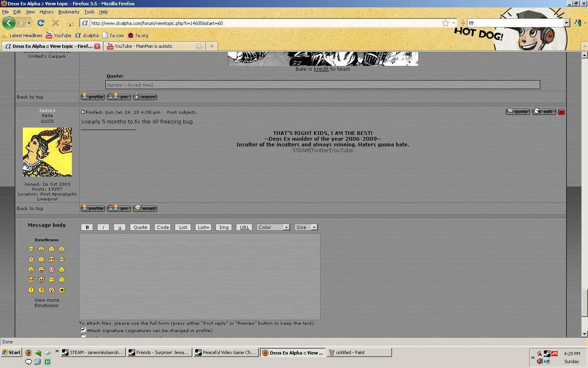Click the Quote BBCode button

click(x=140, y=227)
